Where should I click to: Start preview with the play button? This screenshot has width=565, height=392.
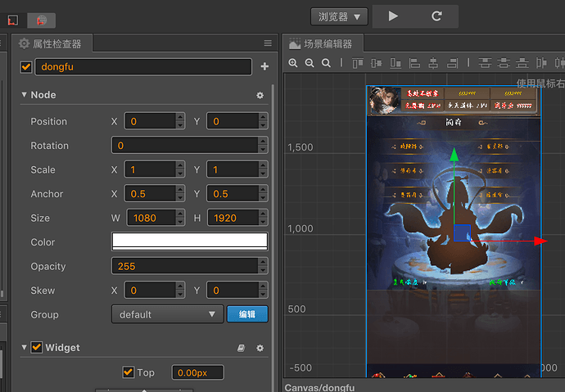click(393, 16)
